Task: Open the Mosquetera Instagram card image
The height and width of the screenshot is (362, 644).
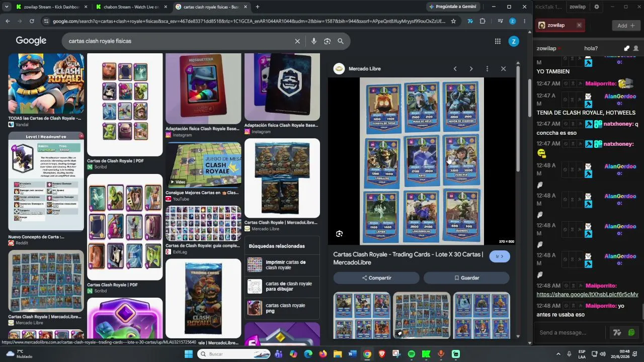Action: point(203,88)
